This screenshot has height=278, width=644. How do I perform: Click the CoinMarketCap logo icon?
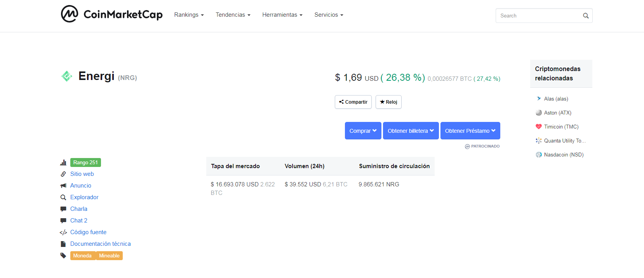(70, 14)
